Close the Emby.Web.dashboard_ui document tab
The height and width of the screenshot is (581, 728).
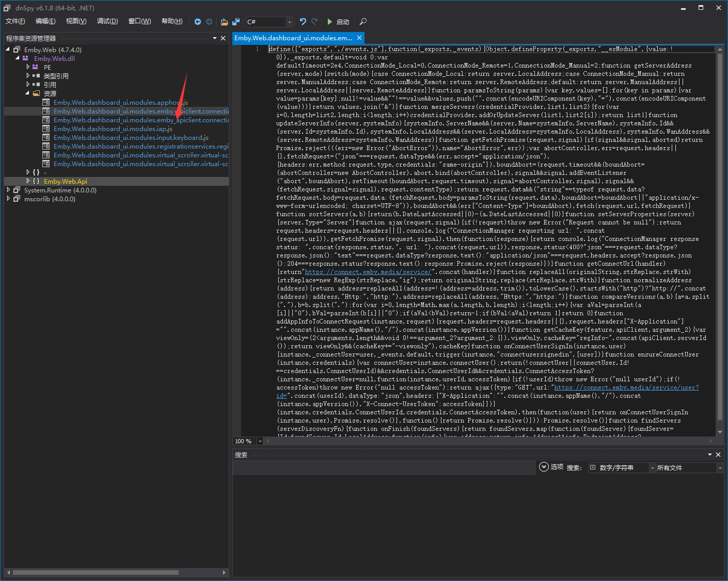[x=359, y=38]
